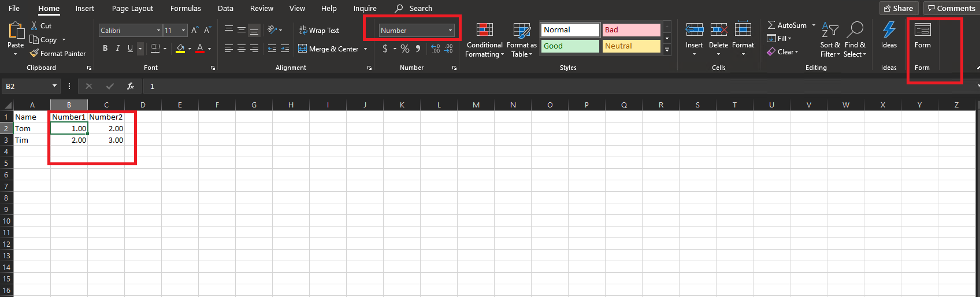
Task: Apply percent style to cell
Action: [x=405, y=49]
